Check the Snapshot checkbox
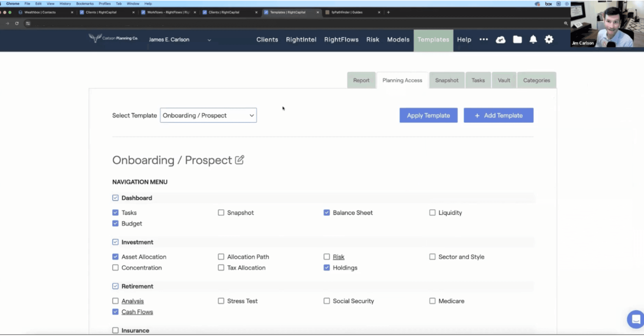 [x=221, y=213]
